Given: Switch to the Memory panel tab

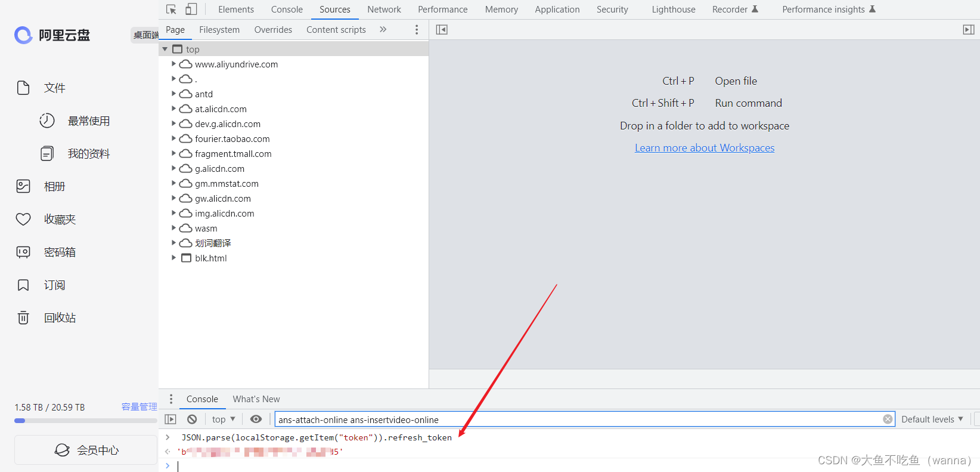Looking at the screenshot, I should coord(501,10).
